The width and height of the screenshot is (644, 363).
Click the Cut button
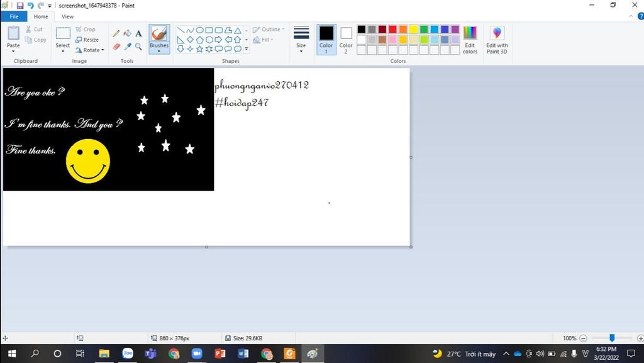pyautogui.click(x=34, y=29)
